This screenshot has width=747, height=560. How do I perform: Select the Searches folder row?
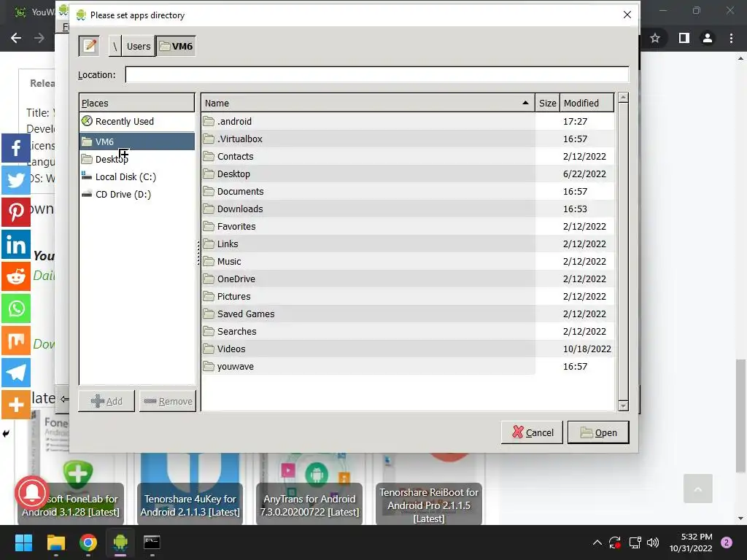[408, 332]
